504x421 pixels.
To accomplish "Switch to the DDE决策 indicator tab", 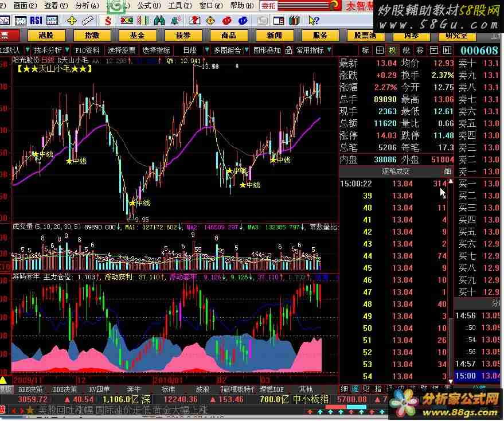I will click(65, 389).
